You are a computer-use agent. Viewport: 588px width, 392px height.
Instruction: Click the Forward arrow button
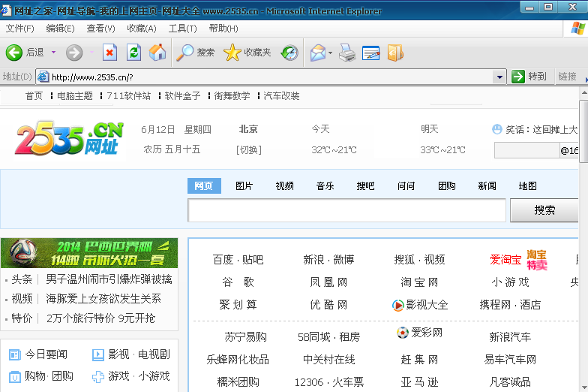coord(74,53)
